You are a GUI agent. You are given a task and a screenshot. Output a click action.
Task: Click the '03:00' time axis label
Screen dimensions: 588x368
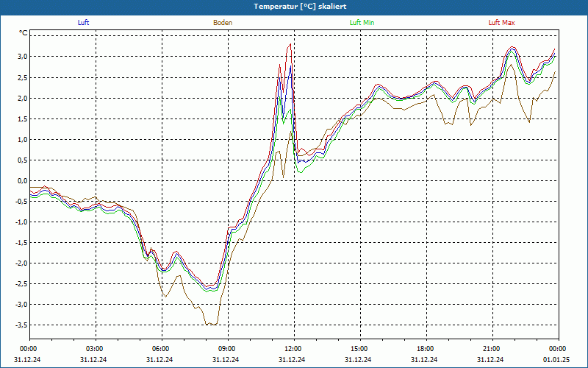coord(96,349)
